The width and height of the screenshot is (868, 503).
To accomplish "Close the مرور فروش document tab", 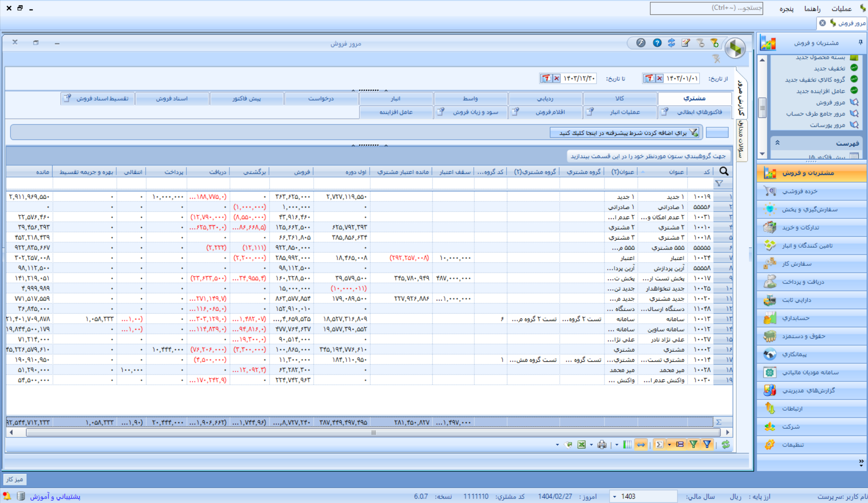I will point(822,23).
